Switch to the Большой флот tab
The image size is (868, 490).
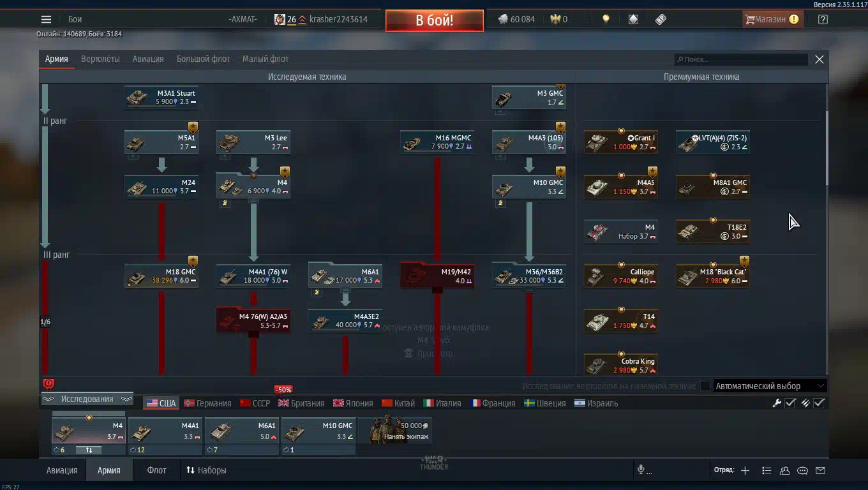(x=203, y=59)
